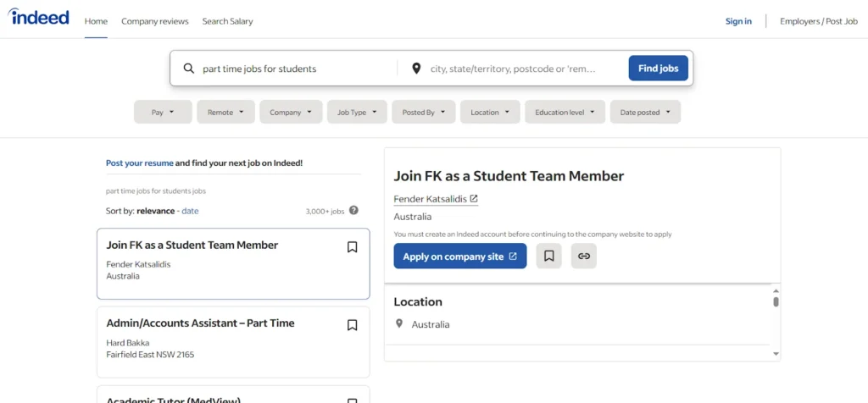This screenshot has height=403, width=868.
Task: Click Apply on company site
Action: (x=460, y=256)
